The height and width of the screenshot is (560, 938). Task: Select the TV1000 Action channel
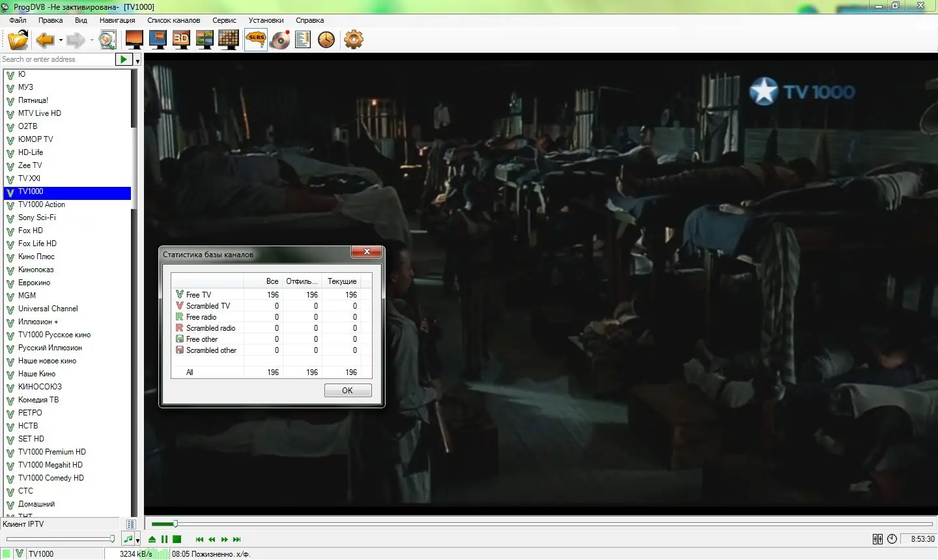point(68,204)
